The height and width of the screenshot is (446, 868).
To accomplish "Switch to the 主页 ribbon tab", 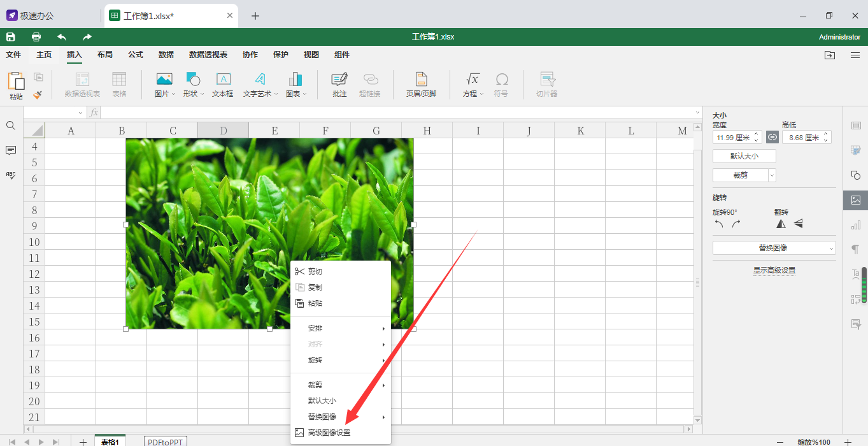I will pos(44,55).
